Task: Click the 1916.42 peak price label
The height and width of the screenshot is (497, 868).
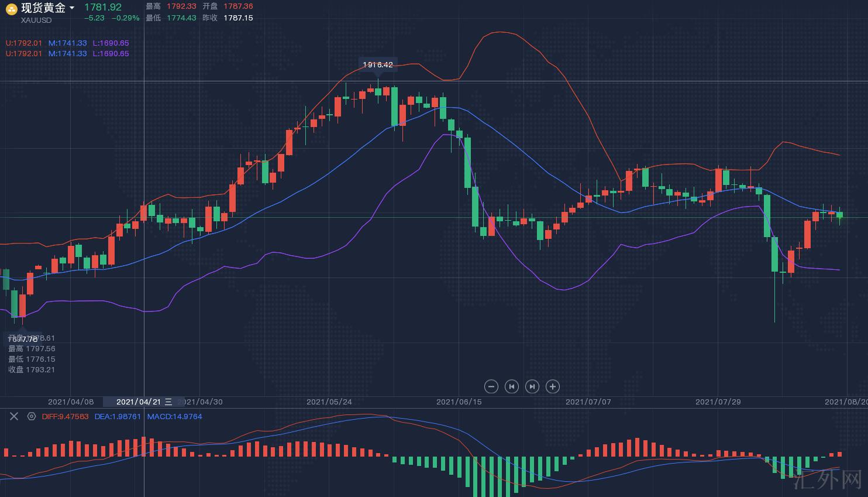Action: (378, 64)
